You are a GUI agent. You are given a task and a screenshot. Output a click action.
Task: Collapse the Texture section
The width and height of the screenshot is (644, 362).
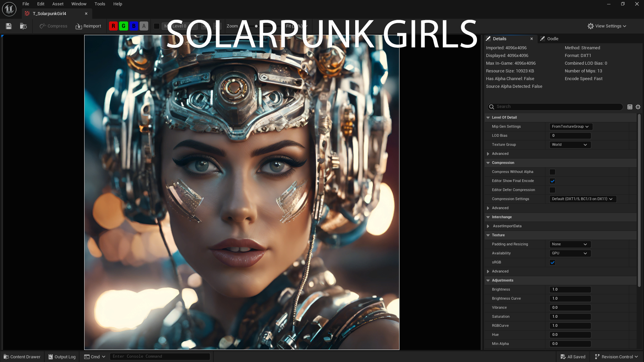pyautogui.click(x=488, y=235)
